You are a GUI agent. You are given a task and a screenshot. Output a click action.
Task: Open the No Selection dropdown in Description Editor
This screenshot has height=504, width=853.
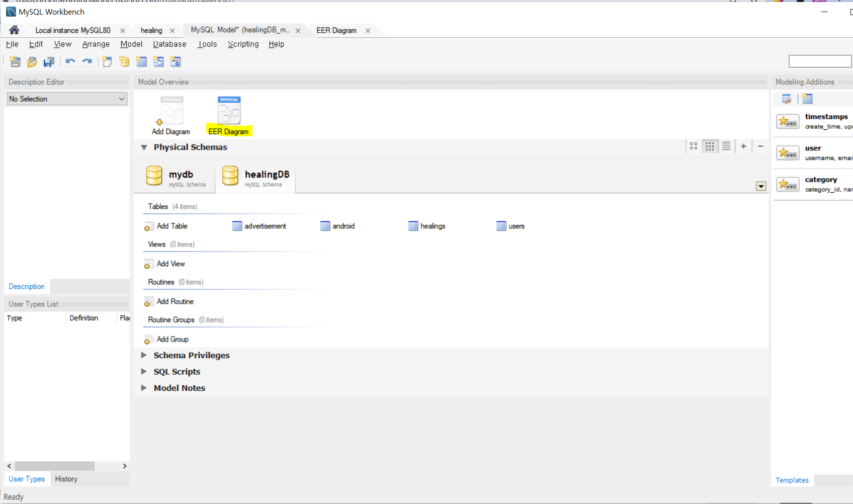[67, 99]
